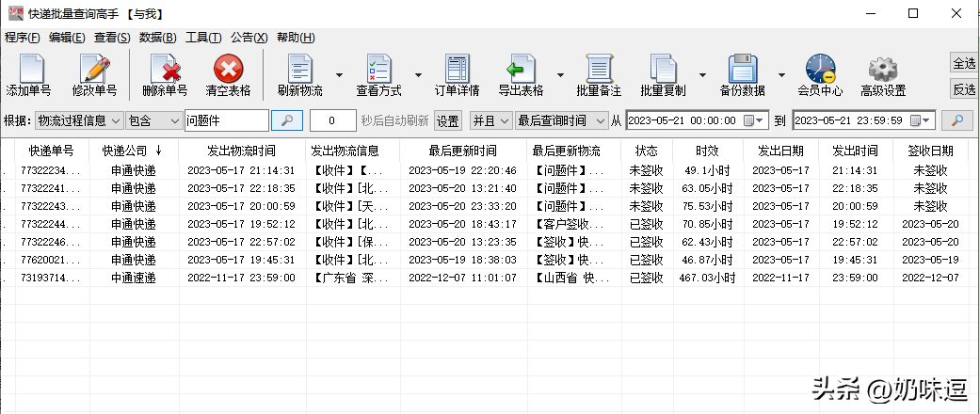Sort by 时效 column header
Viewport: 980px width, 414px height.
coord(708,151)
